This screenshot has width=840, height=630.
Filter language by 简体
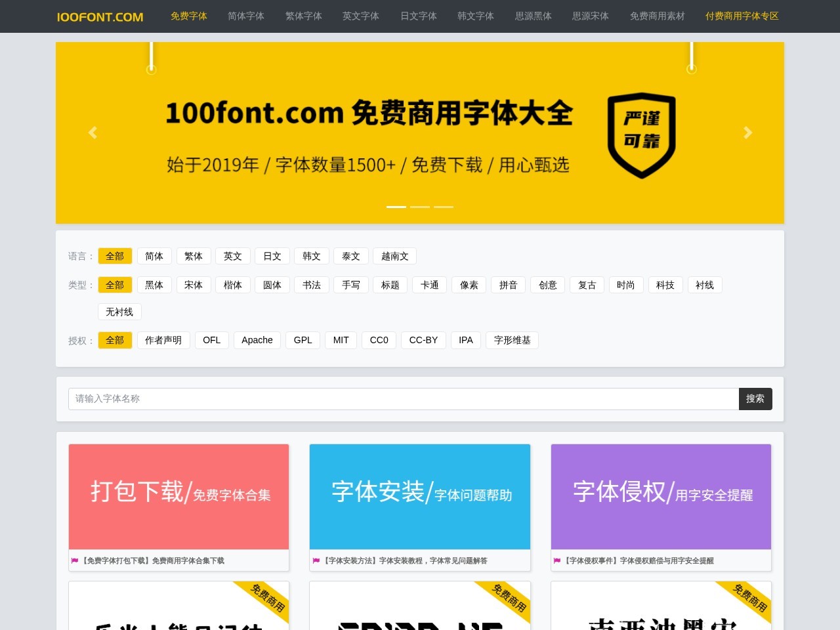point(154,256)
